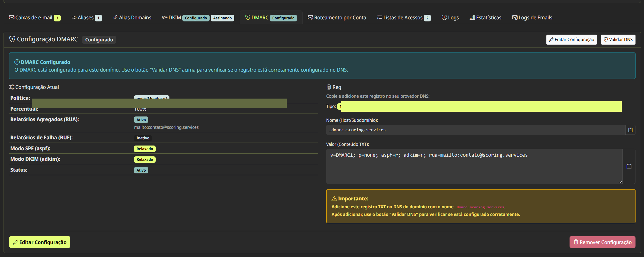
Task: Click the warning icon beside Importante
Action: point(334,199)
